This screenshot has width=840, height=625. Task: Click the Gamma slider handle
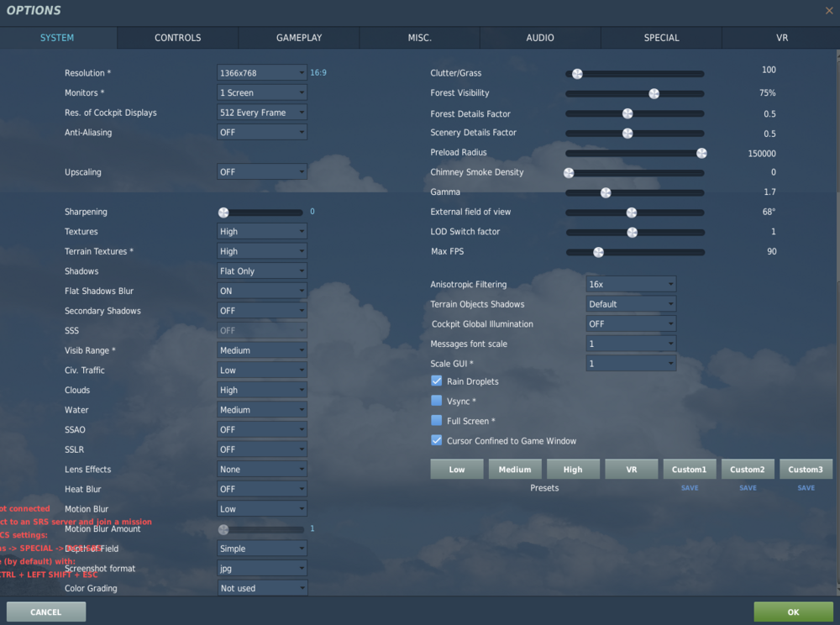606,193
